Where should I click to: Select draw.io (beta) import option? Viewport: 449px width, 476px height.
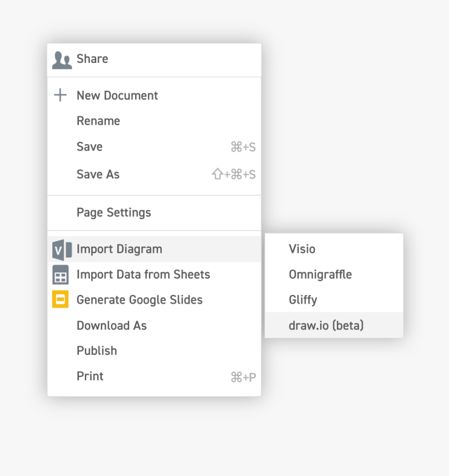click(326, 326)
